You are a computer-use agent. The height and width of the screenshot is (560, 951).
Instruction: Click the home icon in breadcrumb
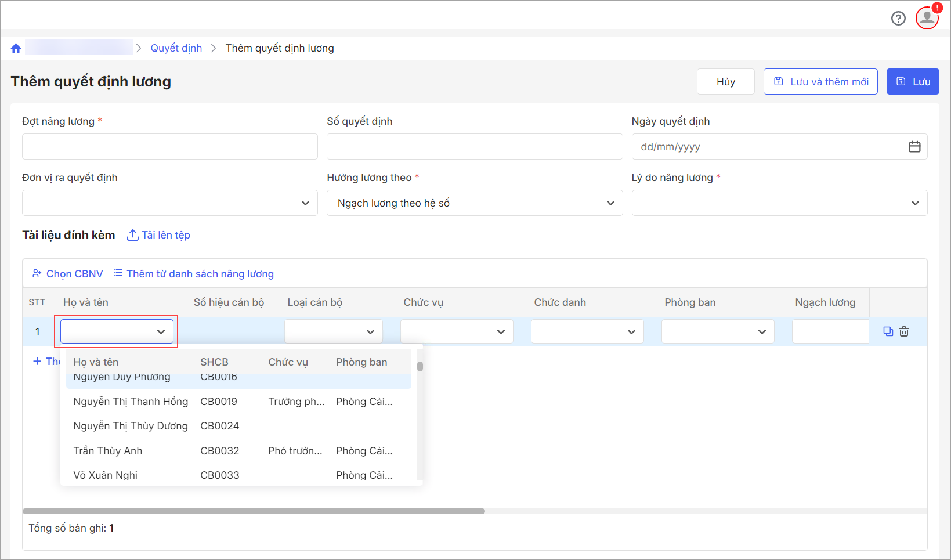pyautogui.click(x=16, y=48)
